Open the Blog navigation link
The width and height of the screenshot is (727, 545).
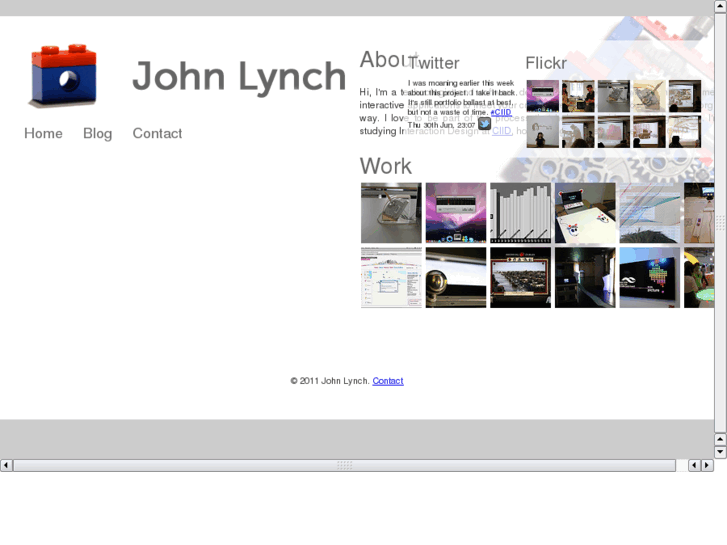97,134
